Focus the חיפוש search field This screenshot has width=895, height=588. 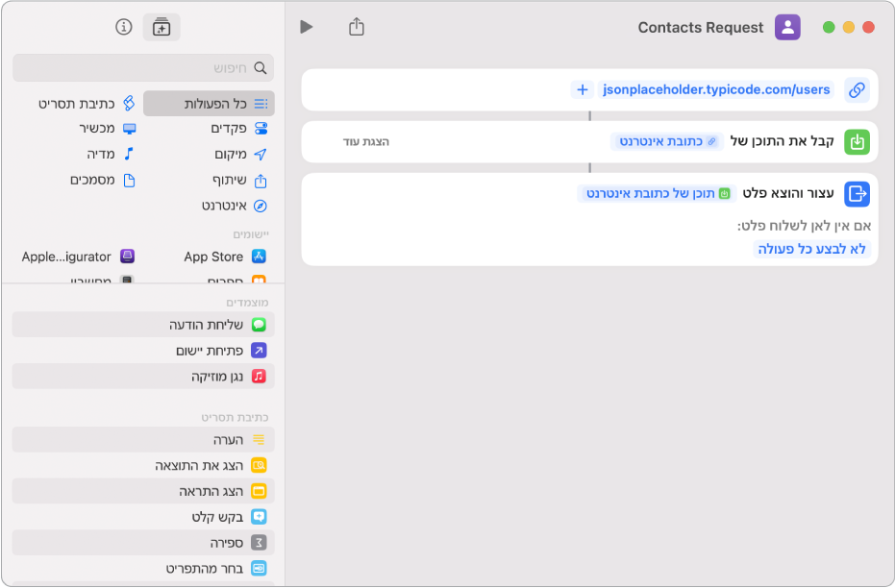click(x=143, y=68)
